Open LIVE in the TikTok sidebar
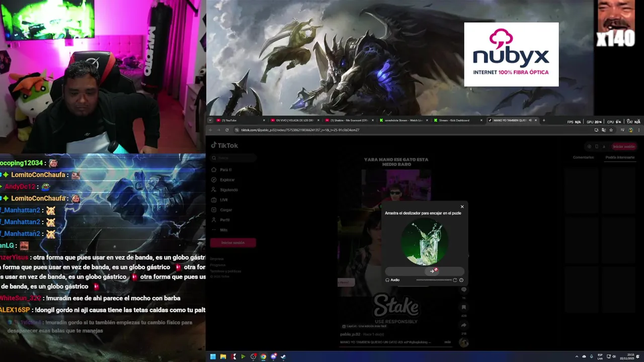 220,200
